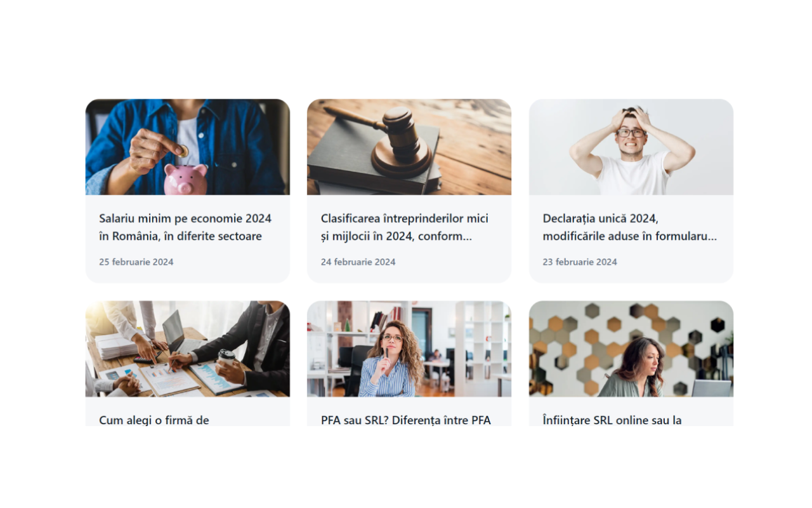Click the text 'modificările aduse în formularu...'
The height and width of the screenshot is (508, 812).
tap(630, 236)
